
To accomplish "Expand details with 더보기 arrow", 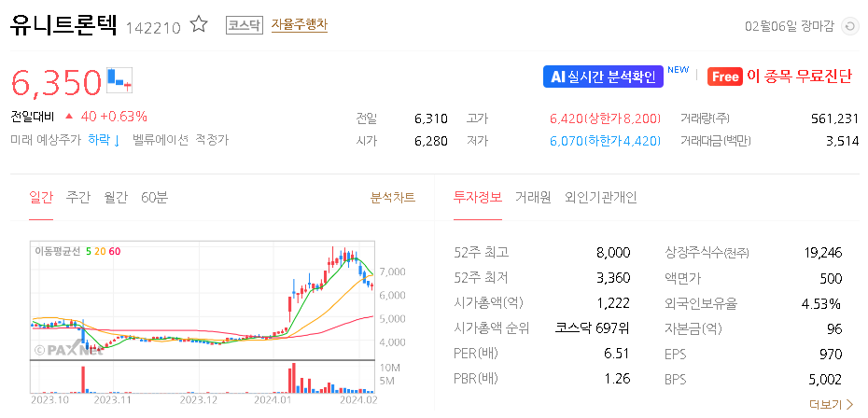I will 831,404.
